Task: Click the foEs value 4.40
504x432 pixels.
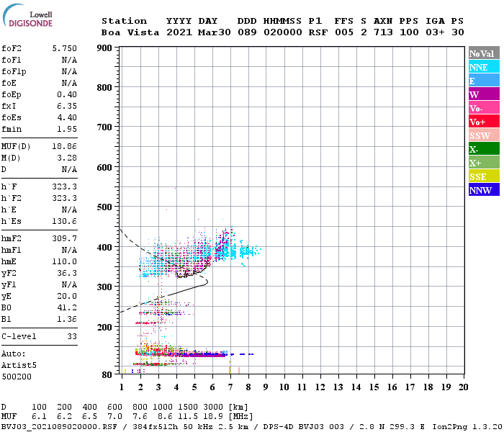Action: pyautogui.click(x=67, y=117)
